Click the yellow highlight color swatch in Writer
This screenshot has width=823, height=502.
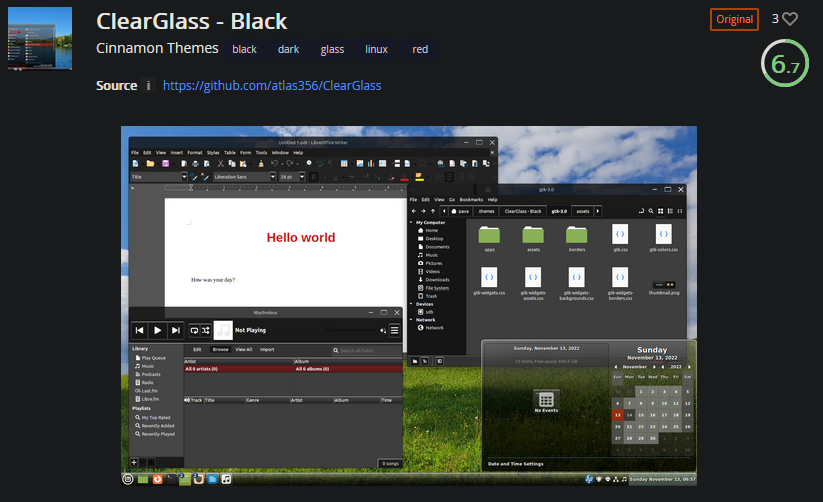(419, 177)
